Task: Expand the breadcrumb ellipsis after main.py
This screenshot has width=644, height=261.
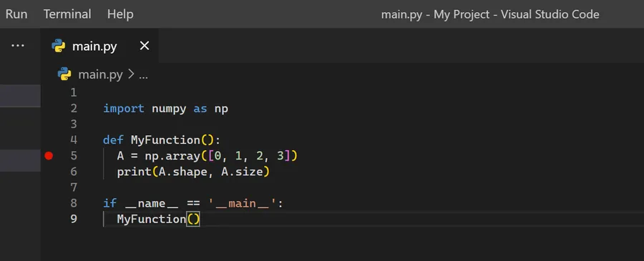Action: point(143,74)
